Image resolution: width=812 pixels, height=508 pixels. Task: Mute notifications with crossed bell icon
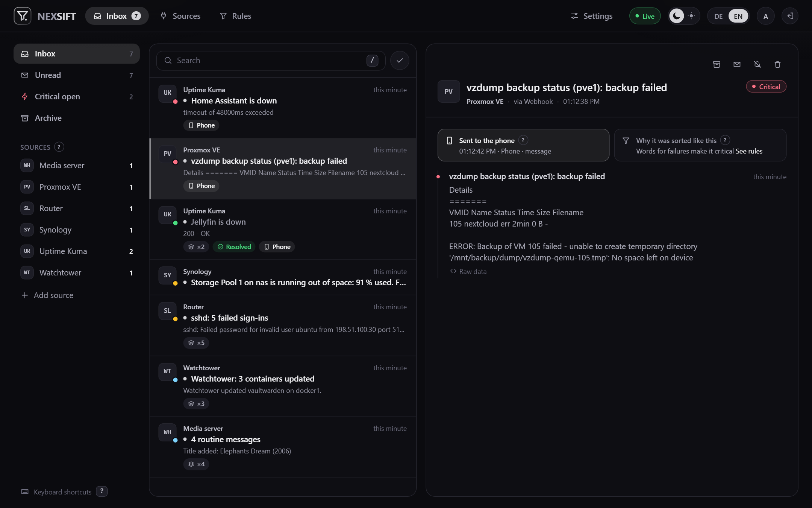coord(757,64)
